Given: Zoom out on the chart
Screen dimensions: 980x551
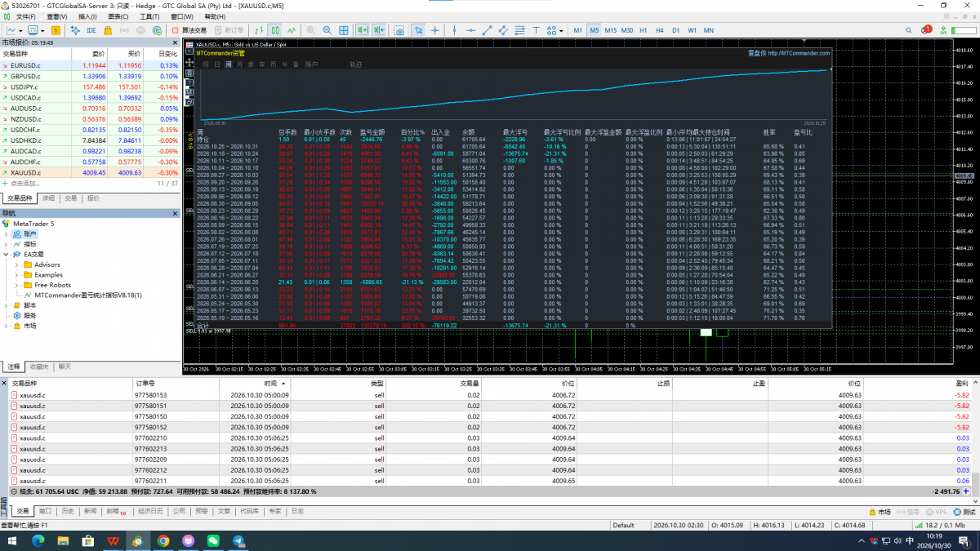Looking at the screenshot, I should pyautogui.click(x=328, y=30).
